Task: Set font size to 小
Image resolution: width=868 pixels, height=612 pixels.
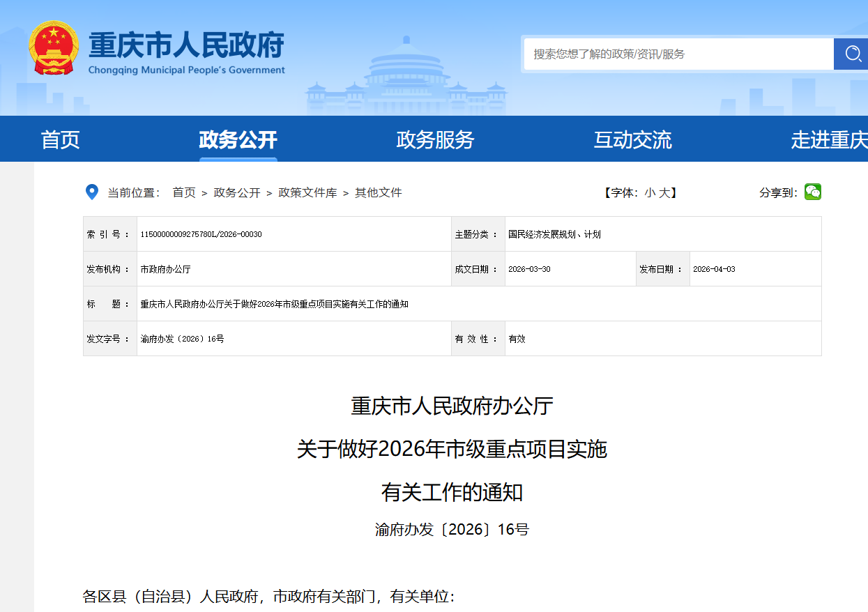Action: 650,193
